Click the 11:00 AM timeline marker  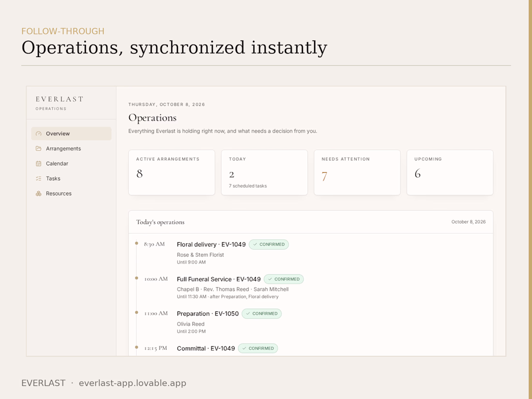(x=137, y=312)
